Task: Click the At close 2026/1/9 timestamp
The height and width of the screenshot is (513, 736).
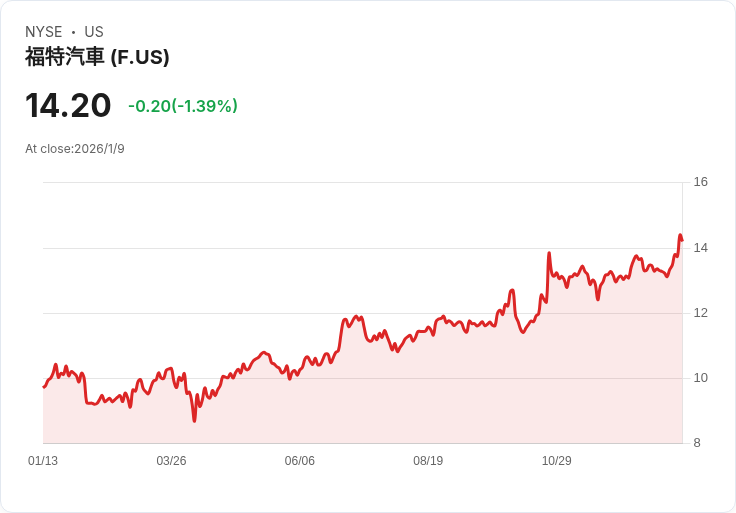Action: [x=75, y=149]
